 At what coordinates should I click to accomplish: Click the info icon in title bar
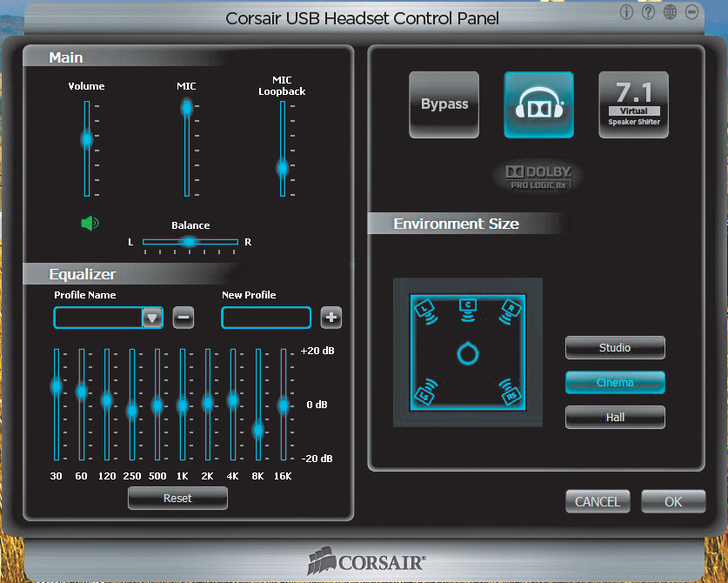(x=626, y=12)
